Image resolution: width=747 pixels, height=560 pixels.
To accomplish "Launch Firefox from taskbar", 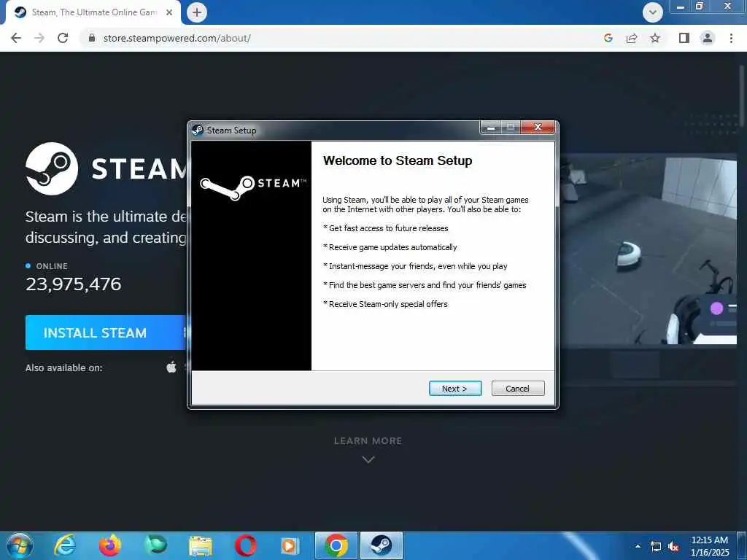I will coord(110,545).
